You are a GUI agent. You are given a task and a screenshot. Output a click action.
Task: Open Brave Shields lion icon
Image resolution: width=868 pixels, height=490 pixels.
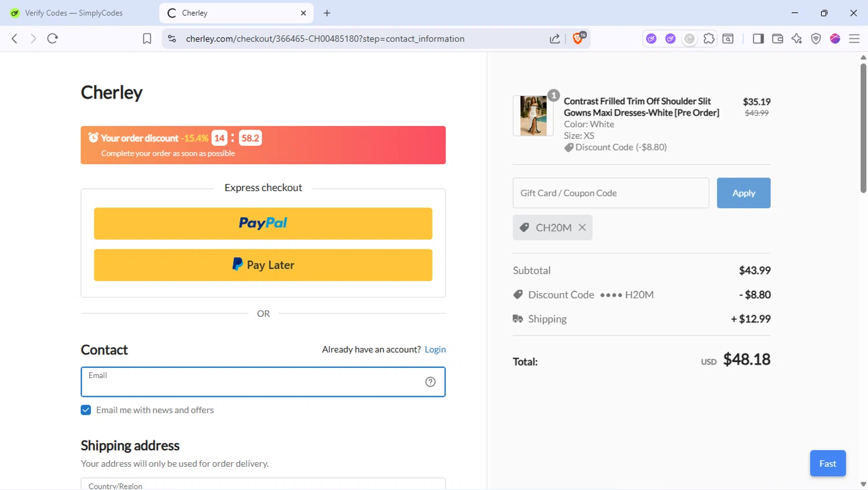coord(578,38)
